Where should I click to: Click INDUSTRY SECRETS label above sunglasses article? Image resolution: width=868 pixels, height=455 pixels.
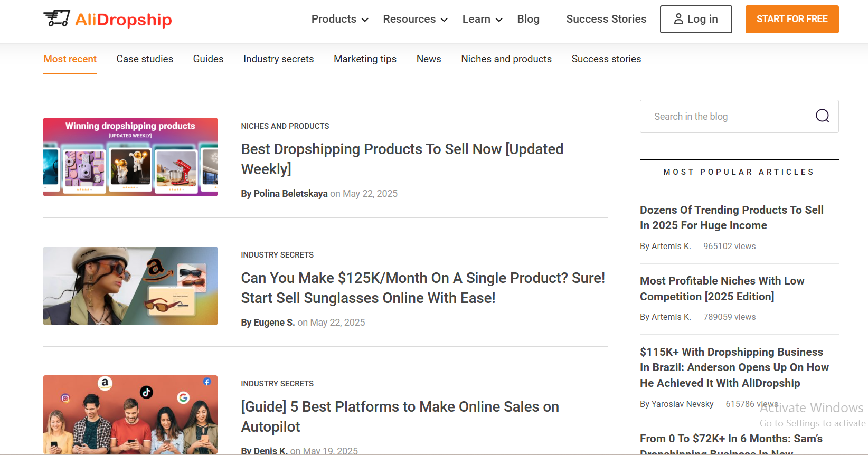277,255
